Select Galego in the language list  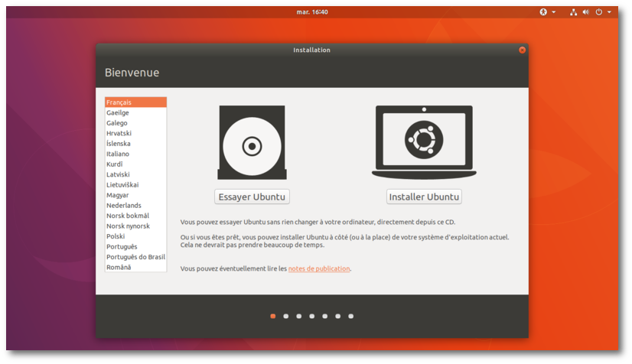click(x=136, y=123)
